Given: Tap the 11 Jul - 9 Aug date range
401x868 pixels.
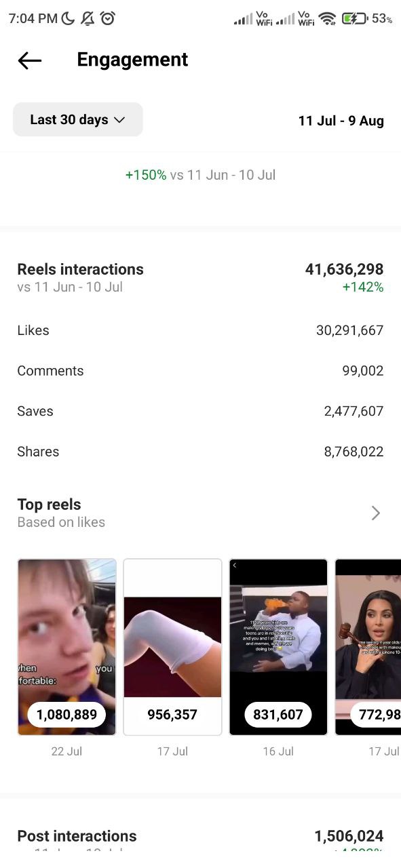Looking at the screenshot, I should click(341, 121).
